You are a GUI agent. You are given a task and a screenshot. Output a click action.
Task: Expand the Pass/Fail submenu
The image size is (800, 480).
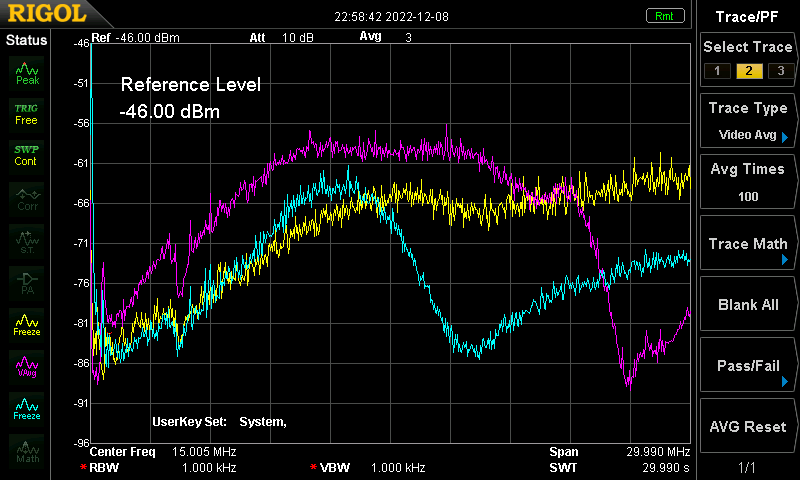tap(747, 365)
